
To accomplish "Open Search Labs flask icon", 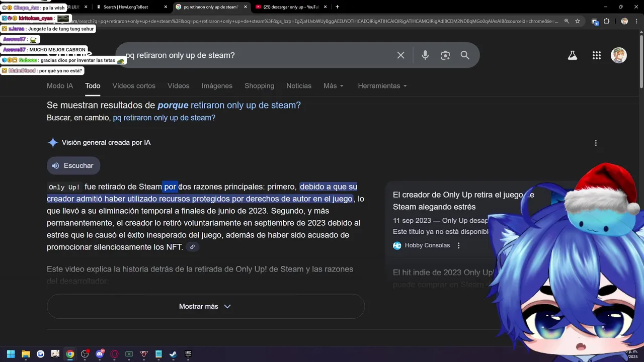I will pos(573,55).
